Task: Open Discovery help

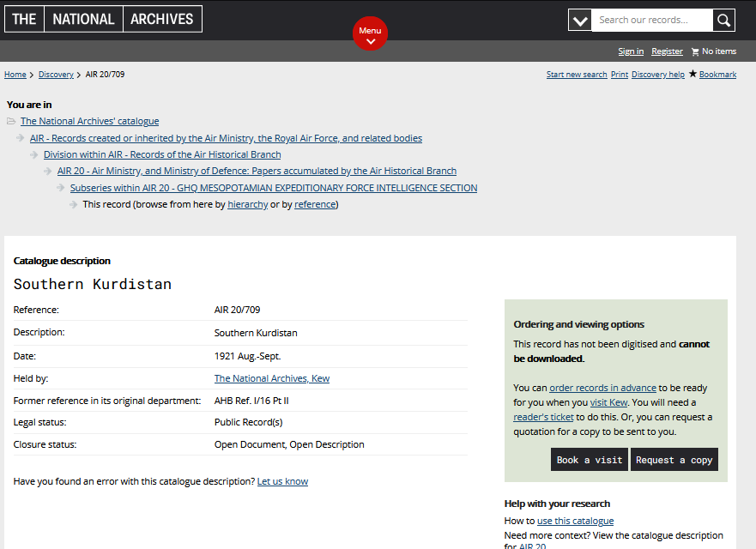Action: (657, 75)
